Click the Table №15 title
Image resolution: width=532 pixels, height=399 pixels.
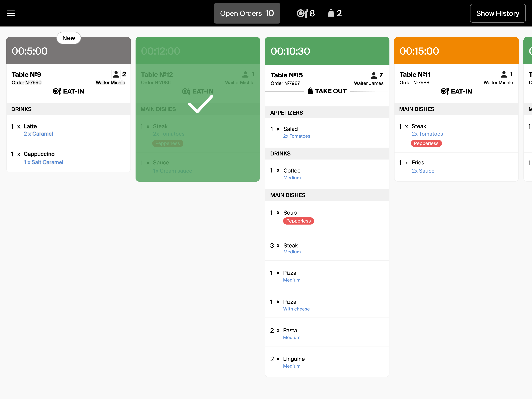(x=286, y=75)
